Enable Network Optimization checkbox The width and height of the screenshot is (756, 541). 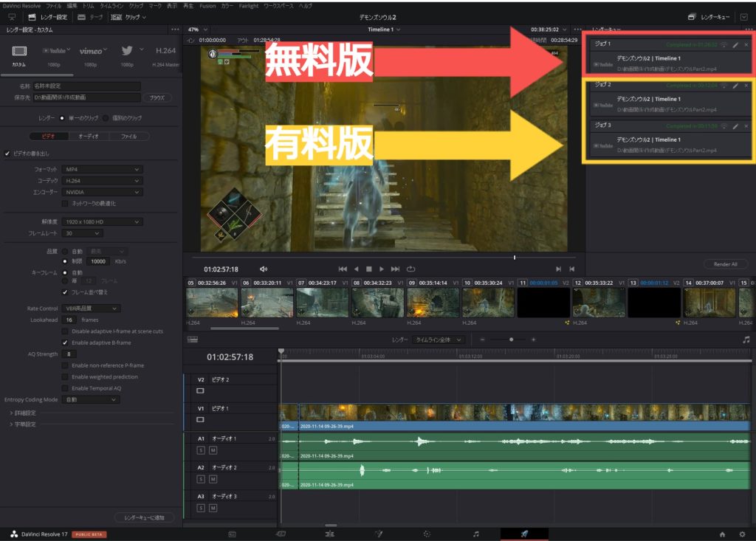pos(65,204)
